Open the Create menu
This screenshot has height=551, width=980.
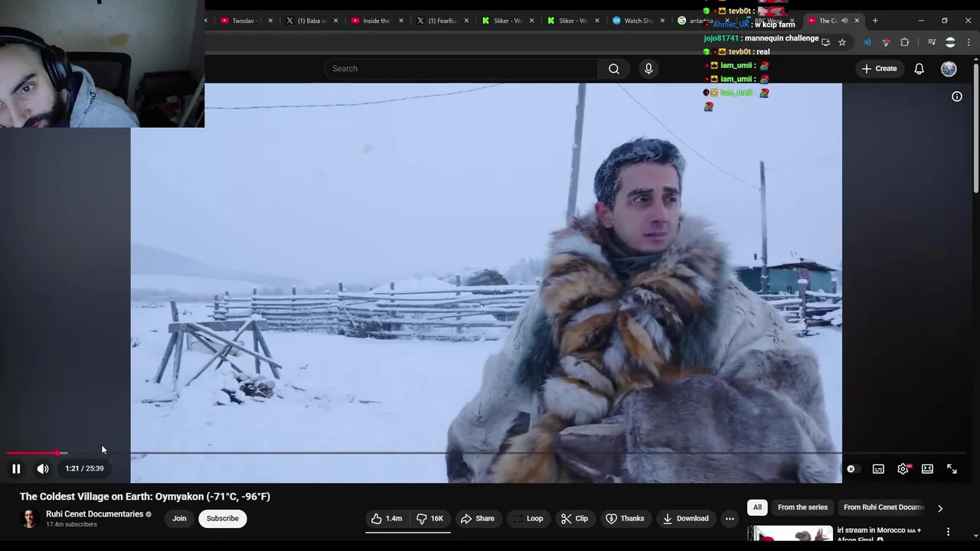[879, 69]
